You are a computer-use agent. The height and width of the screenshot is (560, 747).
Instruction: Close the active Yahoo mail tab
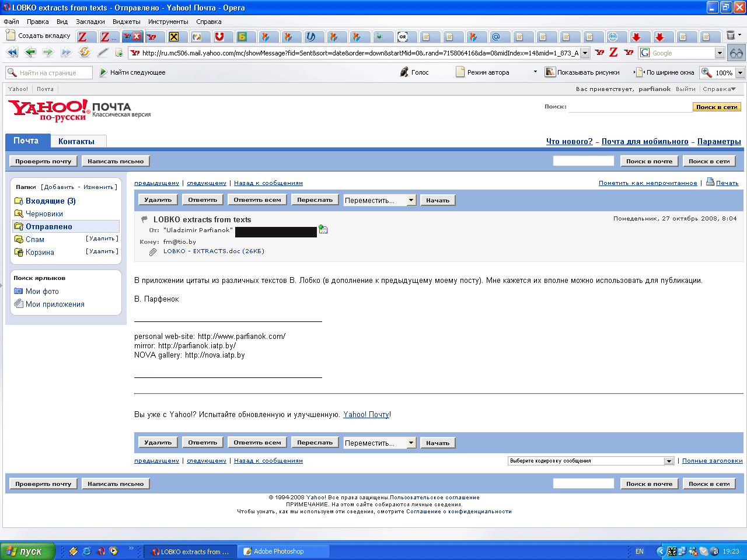tap(137, 36)
